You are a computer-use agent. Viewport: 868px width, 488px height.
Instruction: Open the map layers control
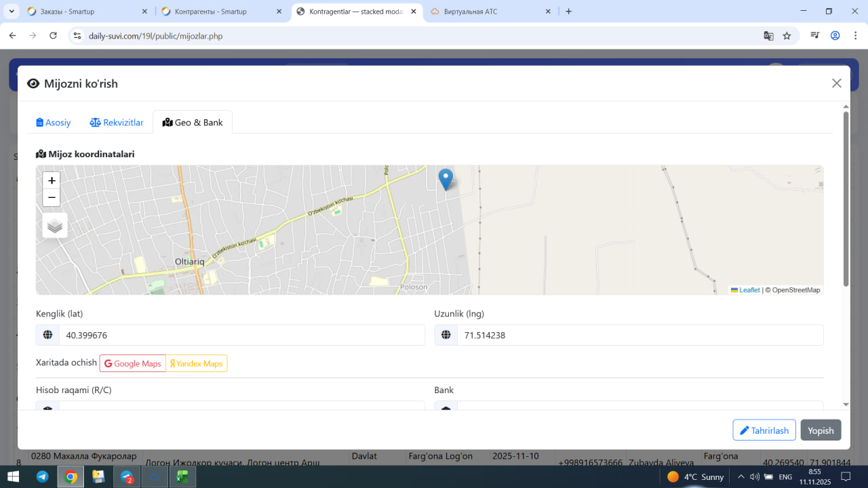[x=55, y=226]
